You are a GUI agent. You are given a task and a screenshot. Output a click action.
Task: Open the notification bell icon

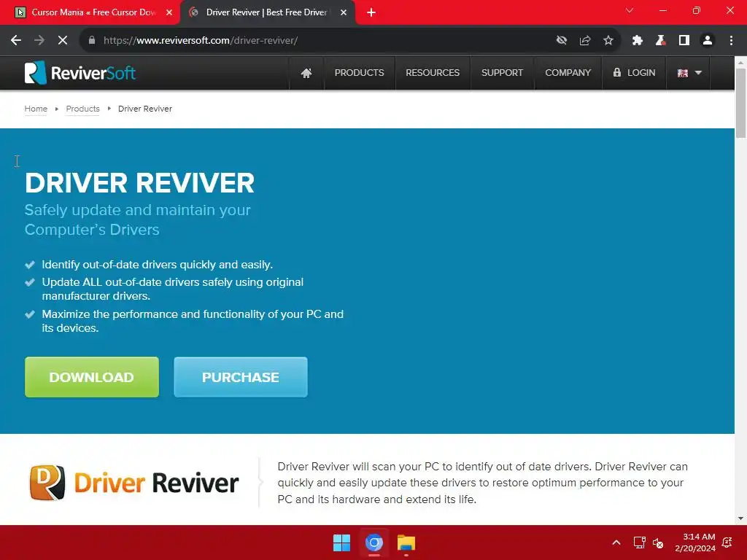coord(727,542)
